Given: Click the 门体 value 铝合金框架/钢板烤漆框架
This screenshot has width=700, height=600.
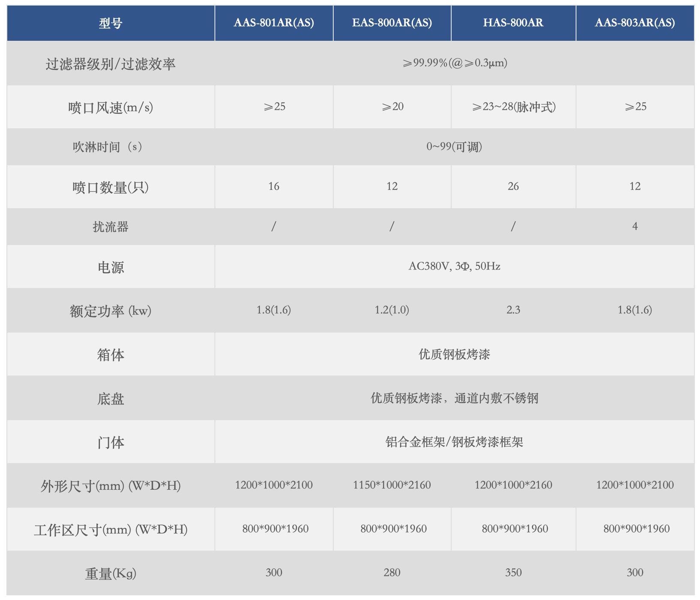Looking at the screenshot, I should (x=457, y=442).
